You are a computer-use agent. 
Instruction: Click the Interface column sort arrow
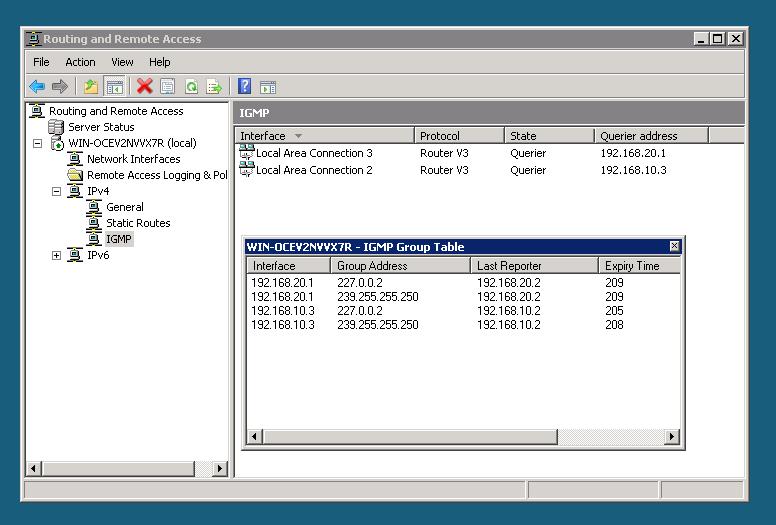(x=298, y=136)
